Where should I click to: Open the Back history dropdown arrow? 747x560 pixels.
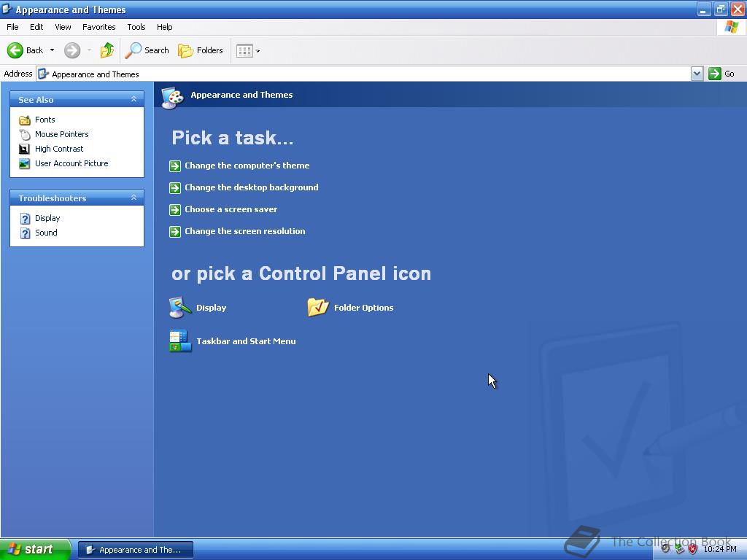[x=52, y=50]
